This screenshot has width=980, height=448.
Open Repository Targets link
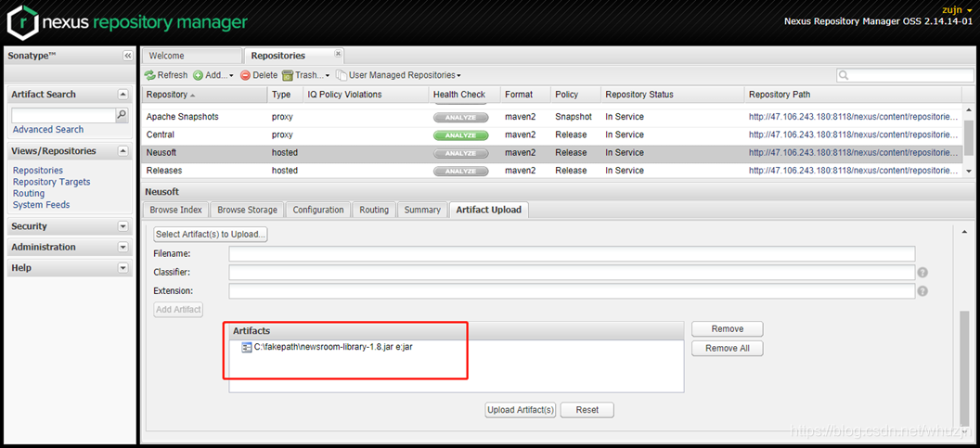point(52,182)
